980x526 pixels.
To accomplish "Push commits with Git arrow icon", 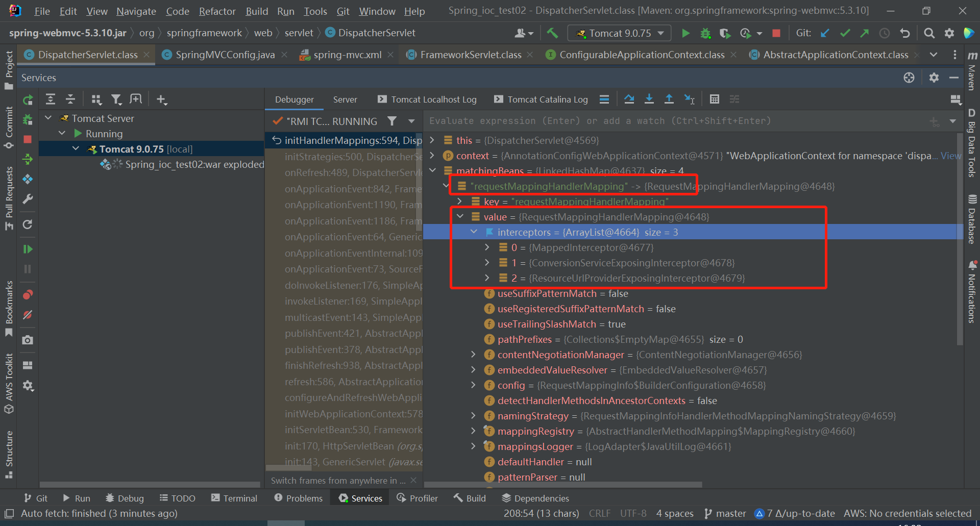I will point(865,33).
